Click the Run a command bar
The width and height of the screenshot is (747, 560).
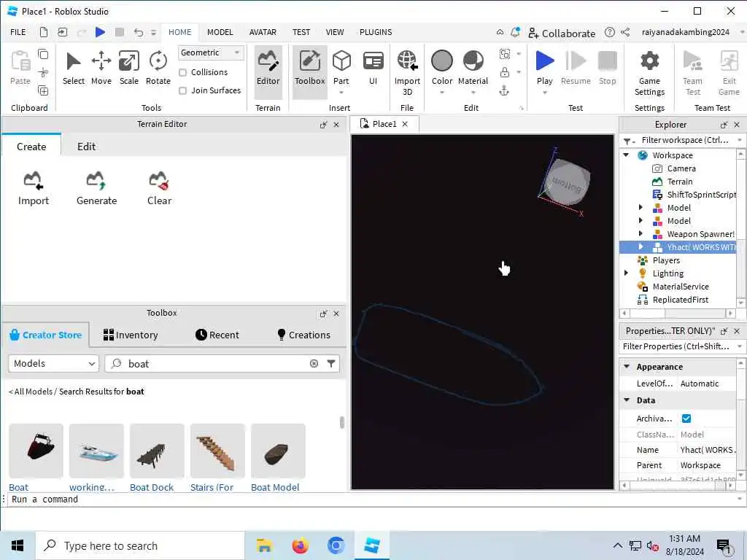point(371,499)
